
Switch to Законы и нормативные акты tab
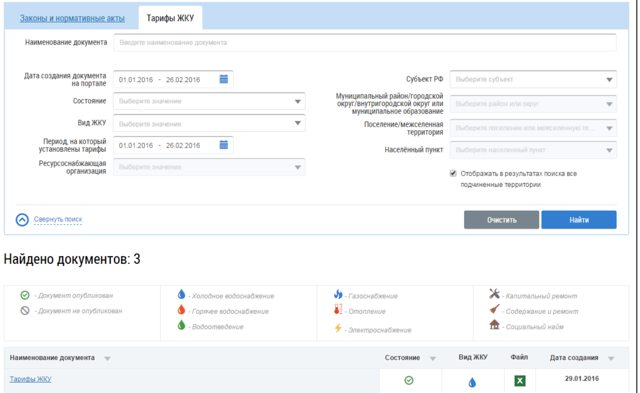[x=72, y=18]
